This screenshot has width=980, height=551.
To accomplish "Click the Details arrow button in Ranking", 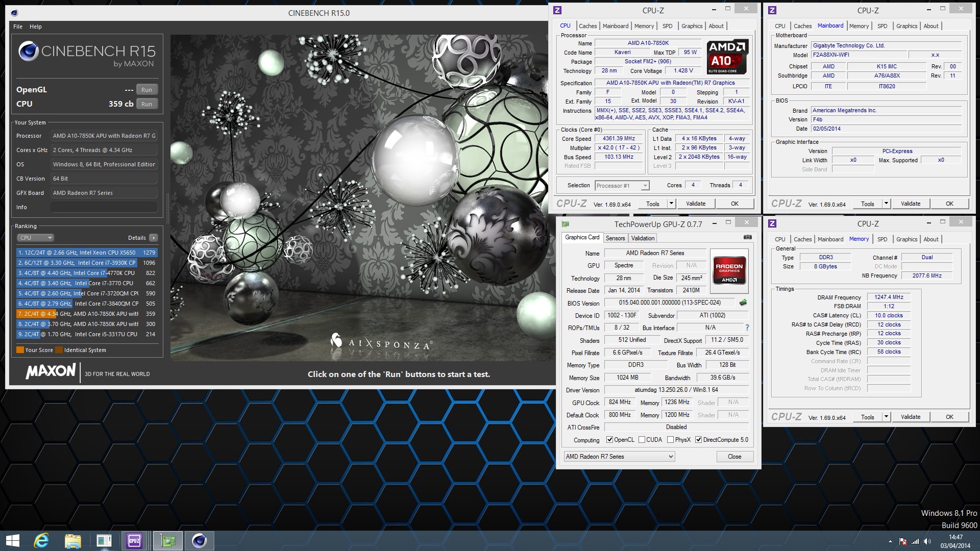I will 154,238.
